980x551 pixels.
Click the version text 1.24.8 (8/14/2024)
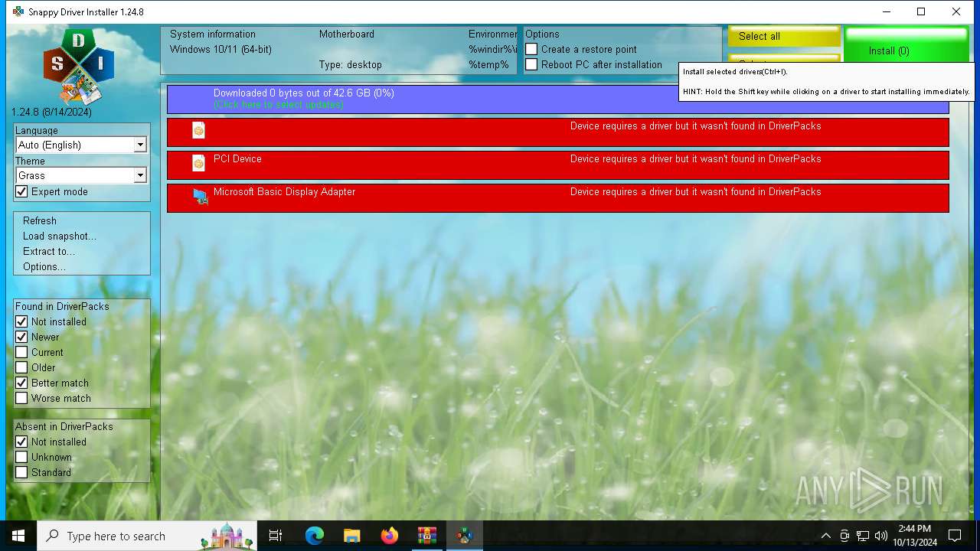coord(51,112)
